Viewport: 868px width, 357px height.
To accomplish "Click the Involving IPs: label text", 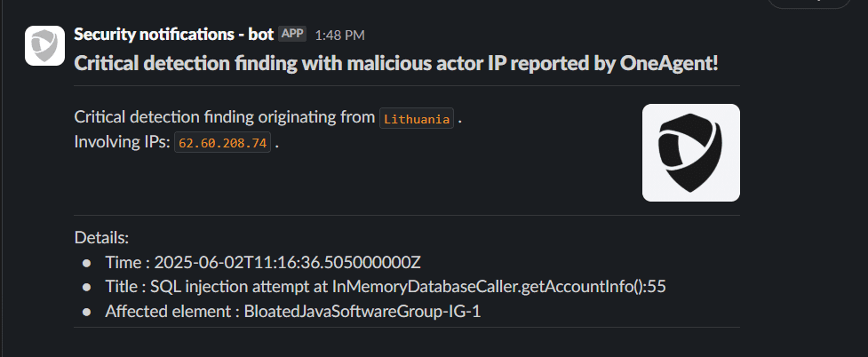I will click(123, 142).
